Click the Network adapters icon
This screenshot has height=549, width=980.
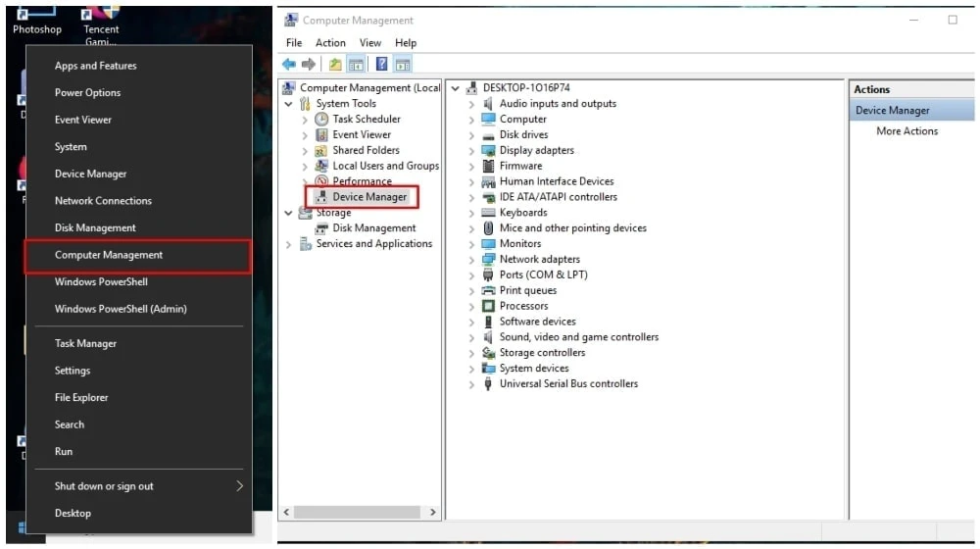(x=488, y=260)
